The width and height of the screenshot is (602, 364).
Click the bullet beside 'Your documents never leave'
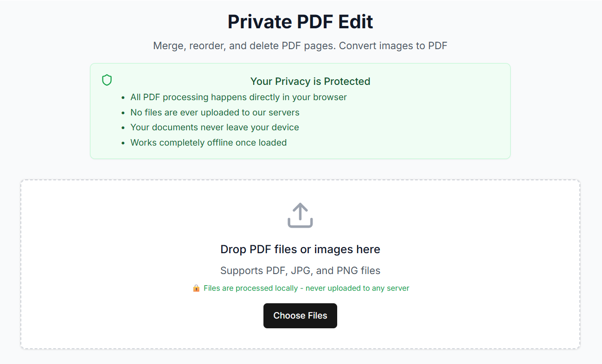click(123, 127)
